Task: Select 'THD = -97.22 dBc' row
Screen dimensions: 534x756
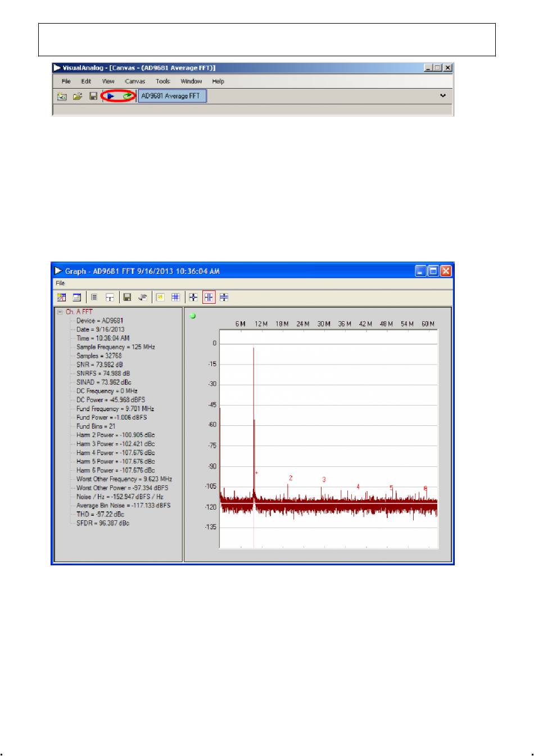Action: (101, 515)
